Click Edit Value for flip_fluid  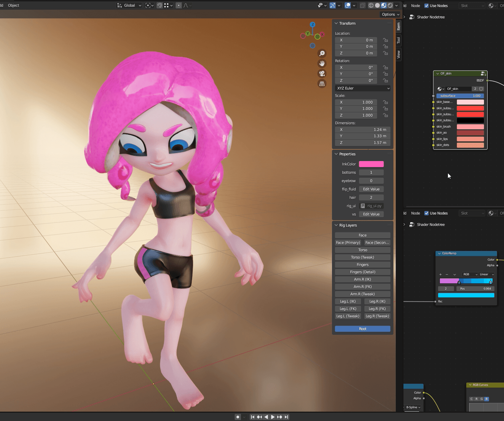pos(371,189)
